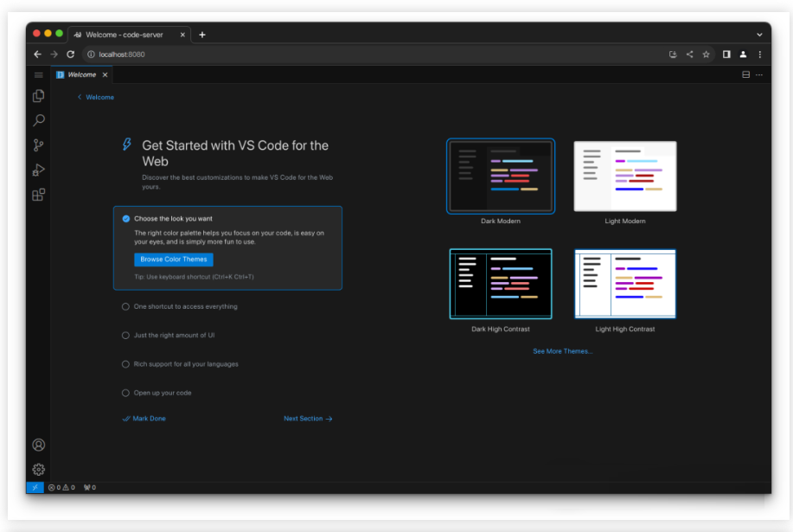Click the Mark Done link

tap(144, 418)
